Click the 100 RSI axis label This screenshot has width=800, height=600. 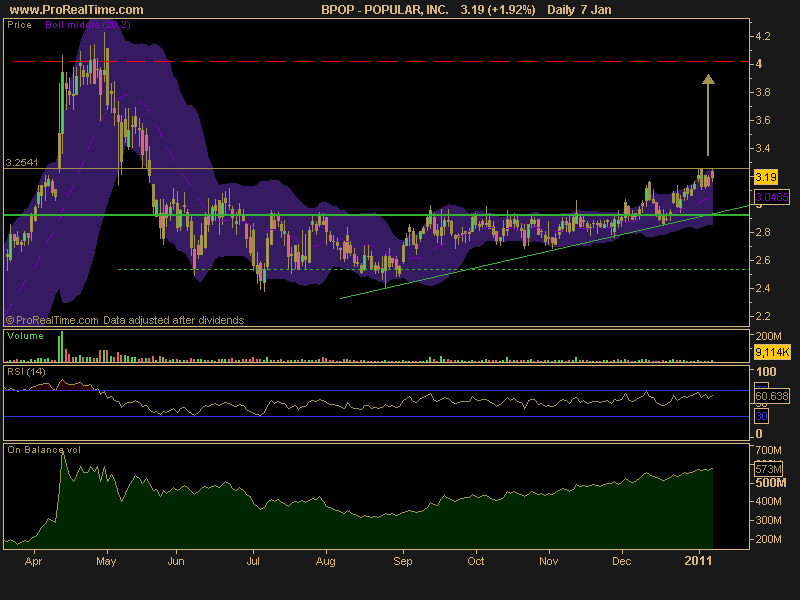[766, 371]
